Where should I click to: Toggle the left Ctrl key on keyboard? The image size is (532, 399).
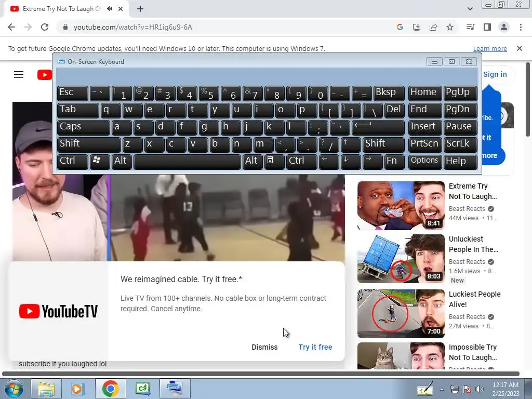tap(73, 162)
